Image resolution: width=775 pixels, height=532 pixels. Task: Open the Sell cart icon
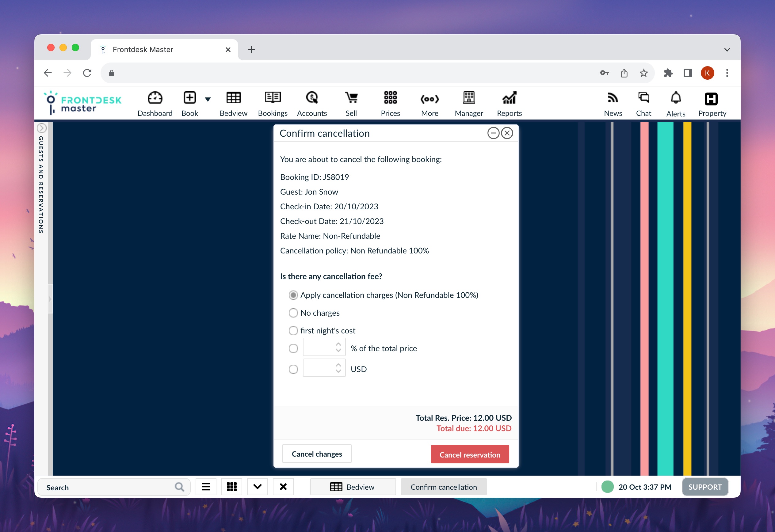tap(351, 98)
